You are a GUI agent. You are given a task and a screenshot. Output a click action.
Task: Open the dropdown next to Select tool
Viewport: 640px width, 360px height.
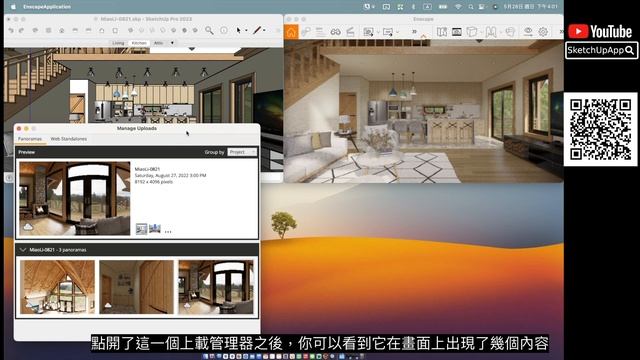click(246, 31)
